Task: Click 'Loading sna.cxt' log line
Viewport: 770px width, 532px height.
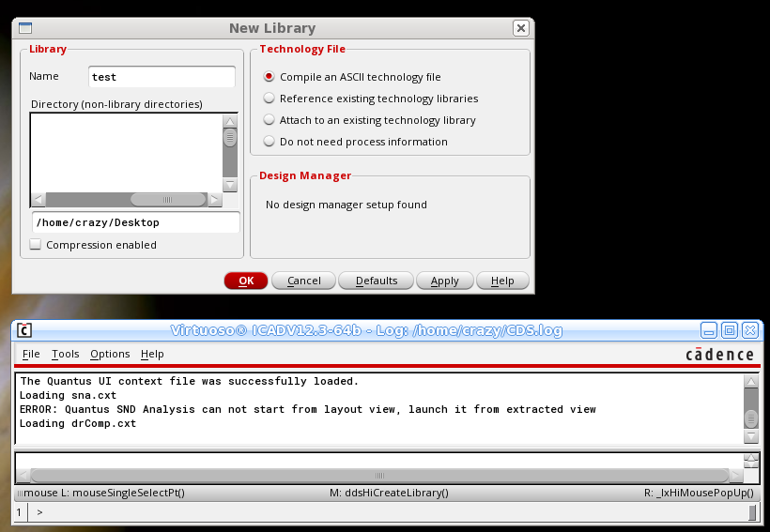Action: point(68,395)
